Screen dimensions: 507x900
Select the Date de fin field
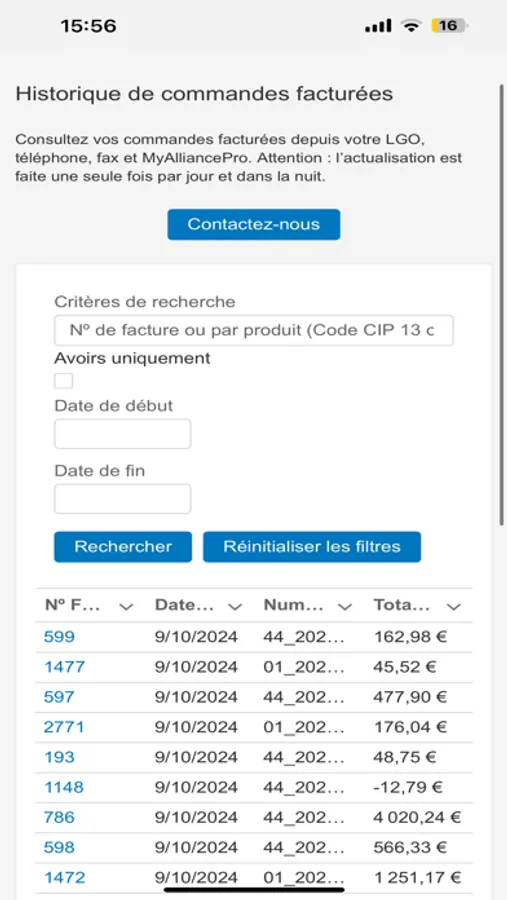tap(123, 499)
